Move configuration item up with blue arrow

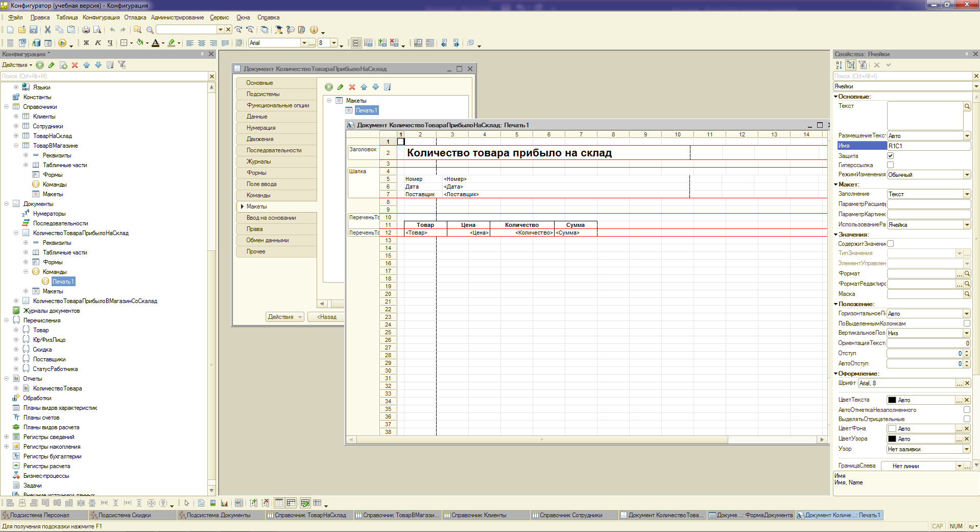point(86,65)
